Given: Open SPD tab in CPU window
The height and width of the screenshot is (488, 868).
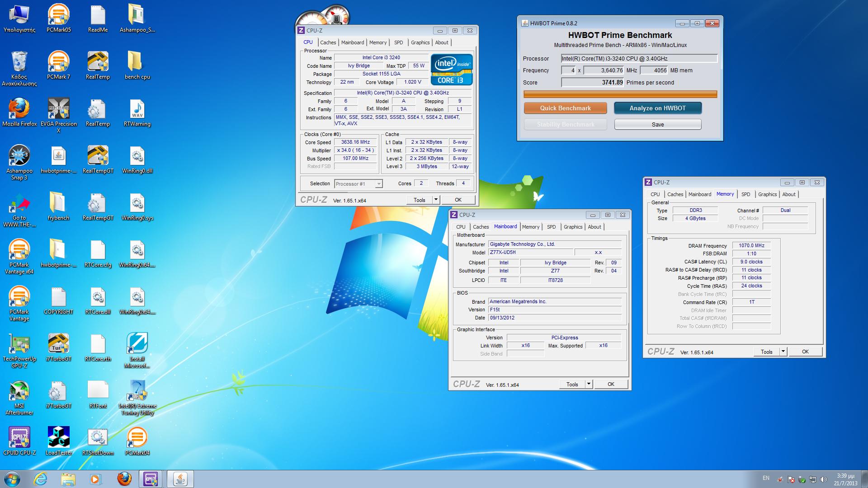Looking at the screenshot, I should pyautogui.click(x=398, y=42).
